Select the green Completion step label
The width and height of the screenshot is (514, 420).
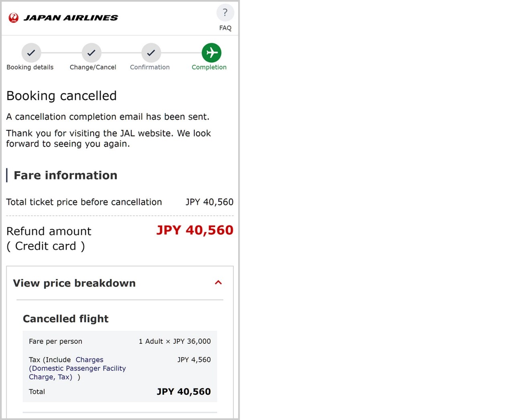tap(209, 67)
